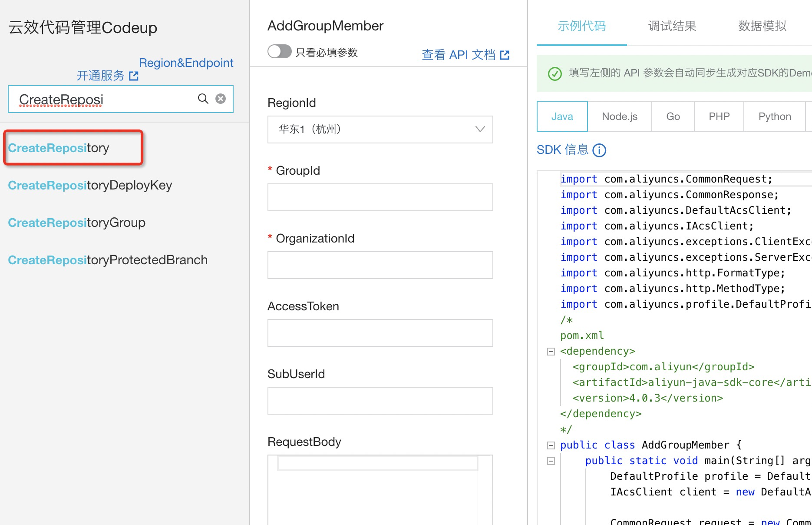Image resolution: width=812 pixels, height=525 pixels.
Task: Click the import com.aliyuncs.CommonResponse line
Action: coord(670,195)
